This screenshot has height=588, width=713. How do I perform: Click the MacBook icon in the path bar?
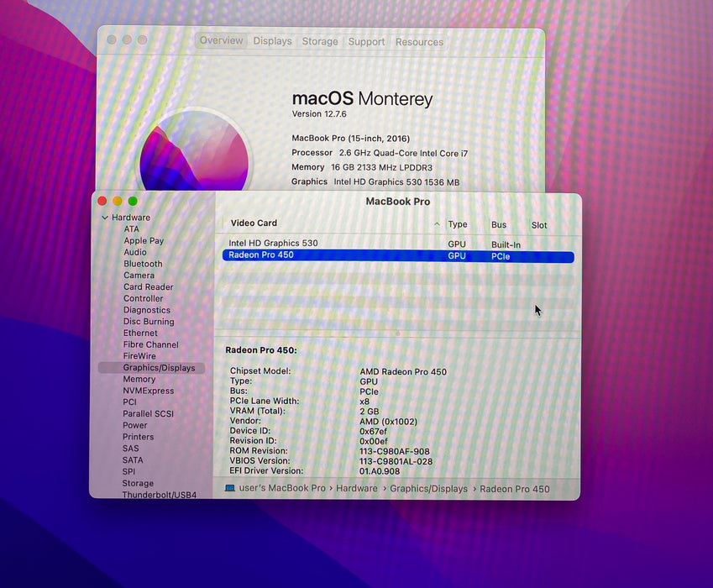230,488
